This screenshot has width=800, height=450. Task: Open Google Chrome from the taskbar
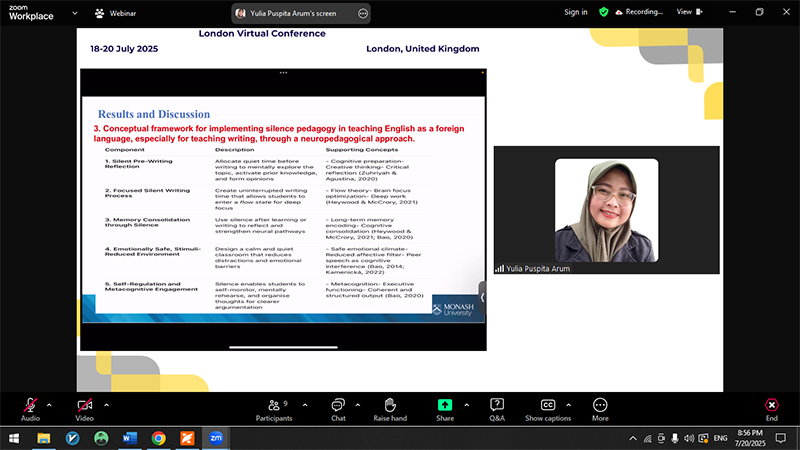point(158,438)
